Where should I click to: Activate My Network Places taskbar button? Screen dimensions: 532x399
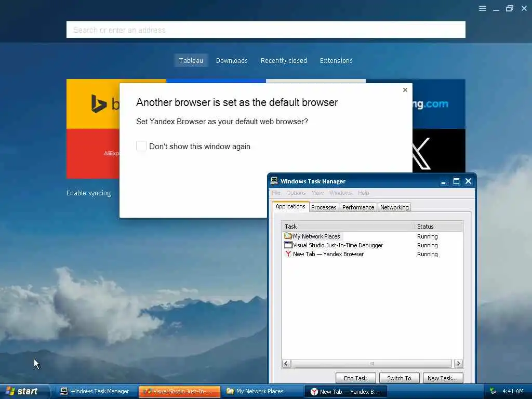pyautogui.click(x=261, y=392)
